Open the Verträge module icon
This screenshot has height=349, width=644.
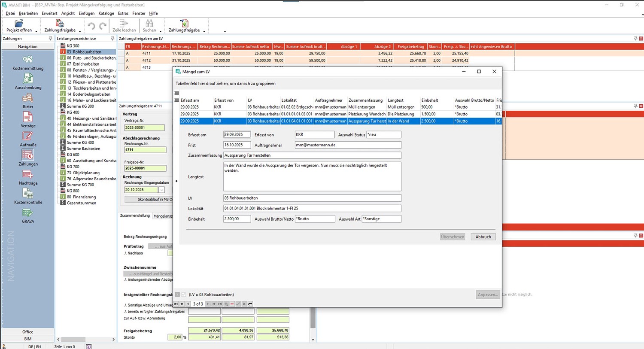click(28, 117)
